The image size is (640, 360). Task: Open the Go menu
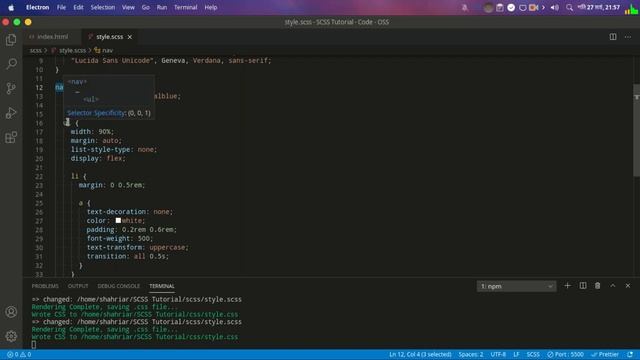coord(146,7)
